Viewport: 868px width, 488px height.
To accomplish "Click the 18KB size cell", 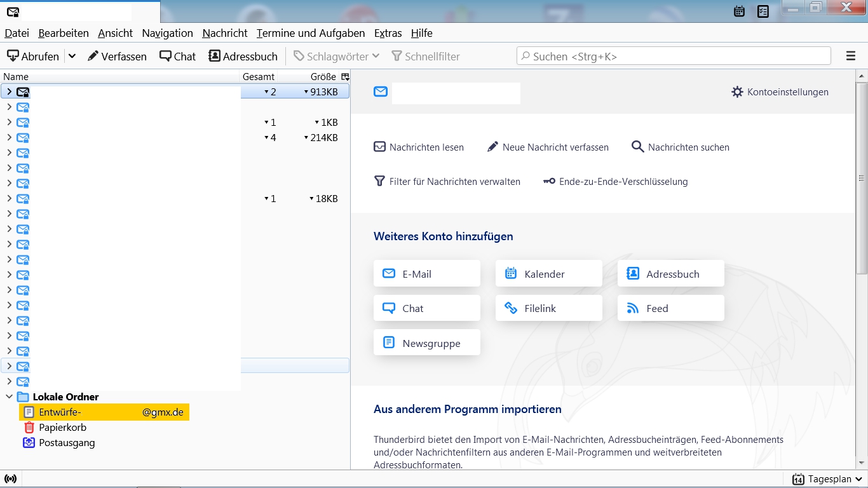I will [x=323, y=198].
